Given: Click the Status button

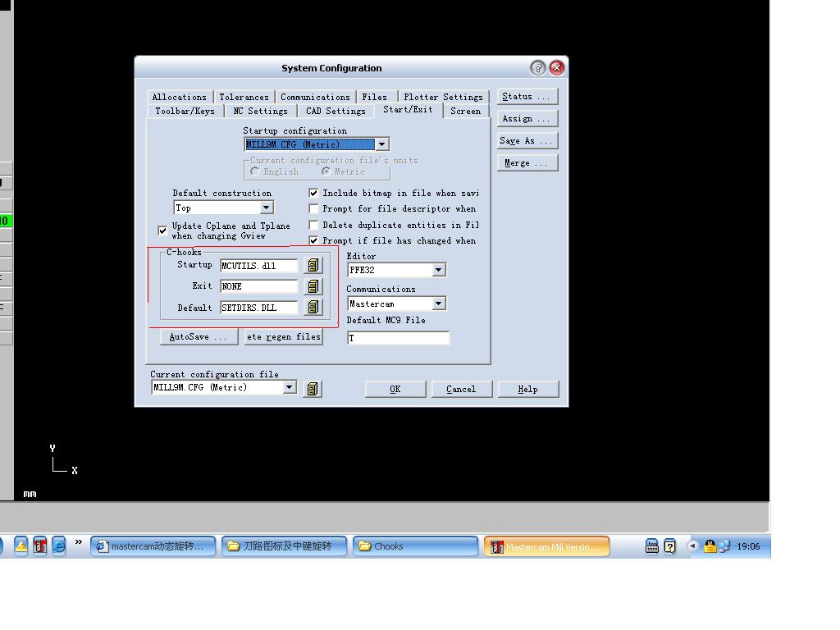Looking at the screenshot, I should pyautogui.click(x=527, y=97).
